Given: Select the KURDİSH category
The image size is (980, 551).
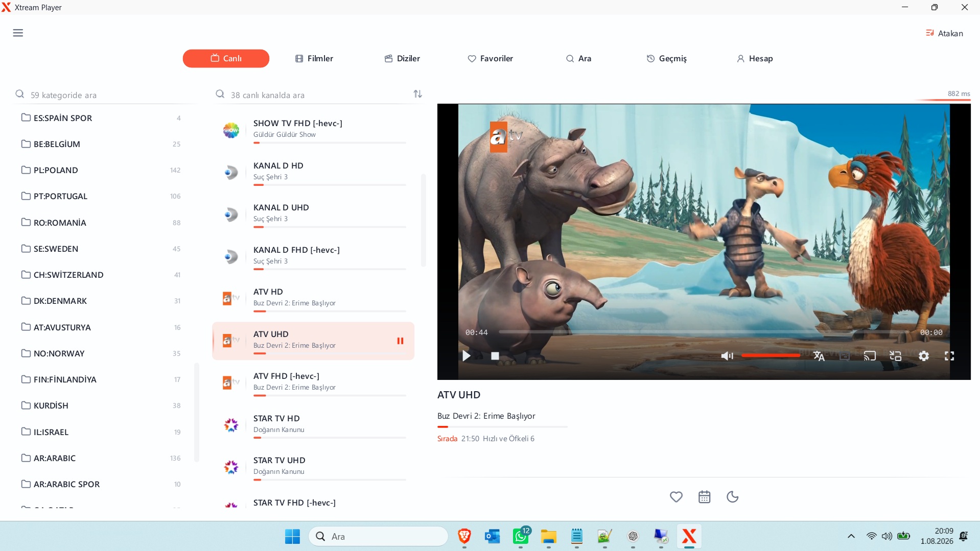Looking at the screenshot, I should tap(101, 405).
